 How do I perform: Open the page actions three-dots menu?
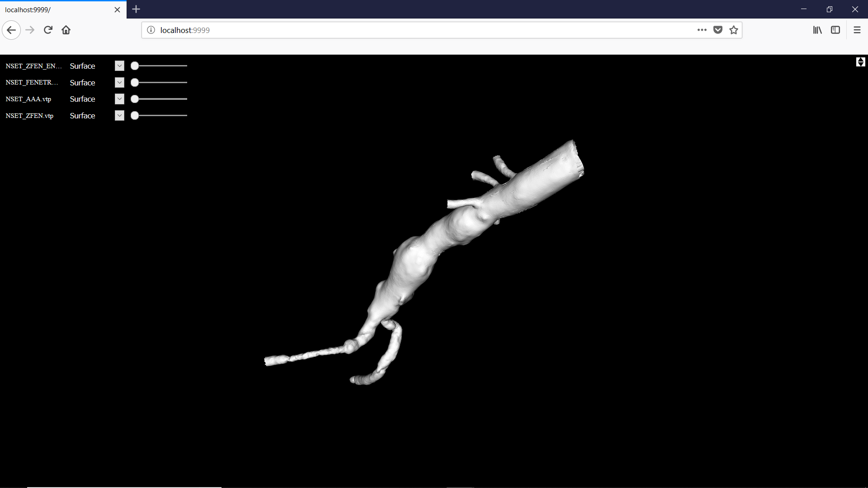[x=702, y=30]
